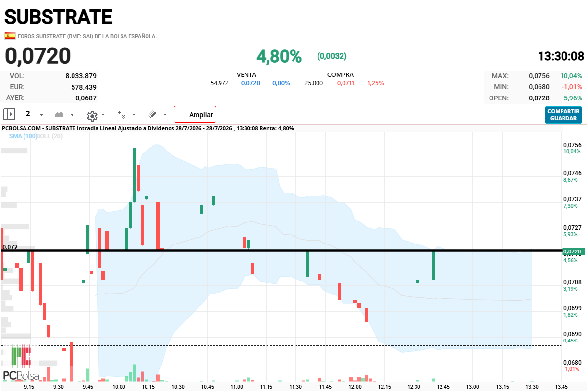The image size is (588, 391).
Task: Expand the indicators dropdown arrow
Action: [134, 115]
